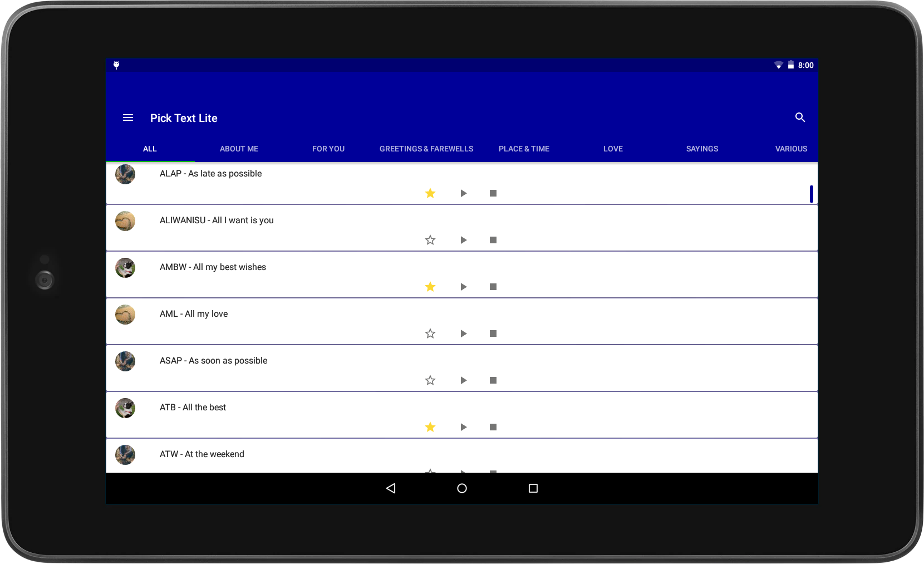Open the VARIOUS tab

(x=791, y=149)
